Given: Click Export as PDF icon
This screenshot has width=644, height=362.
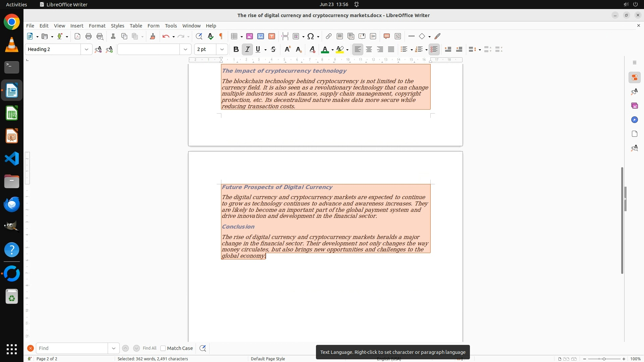Looking at the screenshot, I should (x=77, y=36).
